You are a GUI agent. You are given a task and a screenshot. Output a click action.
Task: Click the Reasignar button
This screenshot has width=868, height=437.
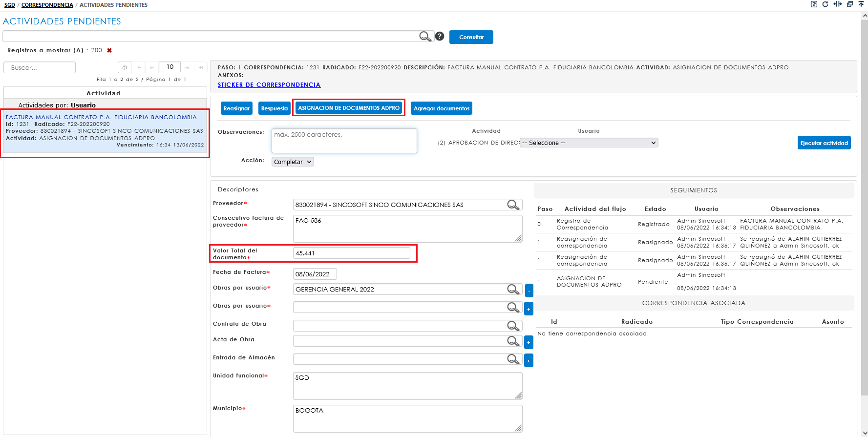pos(236,108)
